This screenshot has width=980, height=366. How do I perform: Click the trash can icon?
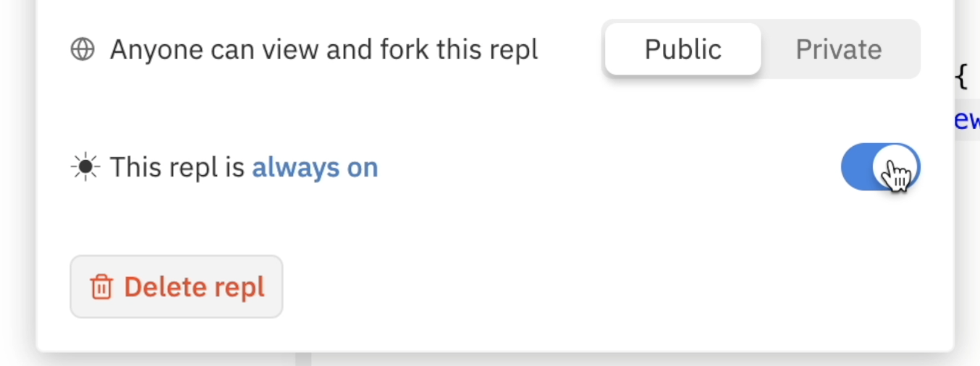tap(101, 287)
